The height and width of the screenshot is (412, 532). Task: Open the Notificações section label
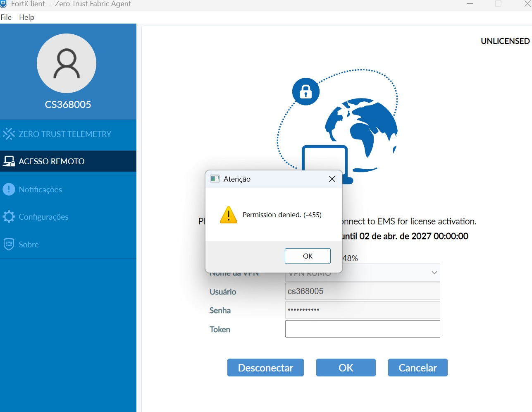[41, 189]
